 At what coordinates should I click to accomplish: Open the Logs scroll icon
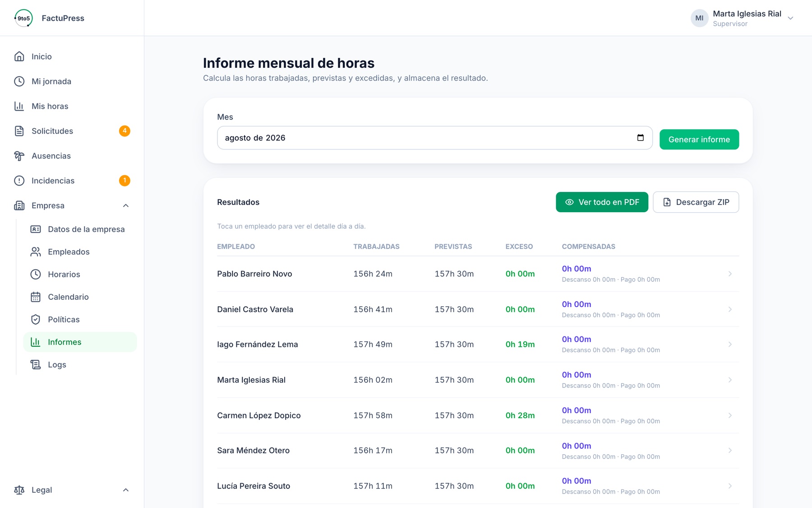[36, 364]
